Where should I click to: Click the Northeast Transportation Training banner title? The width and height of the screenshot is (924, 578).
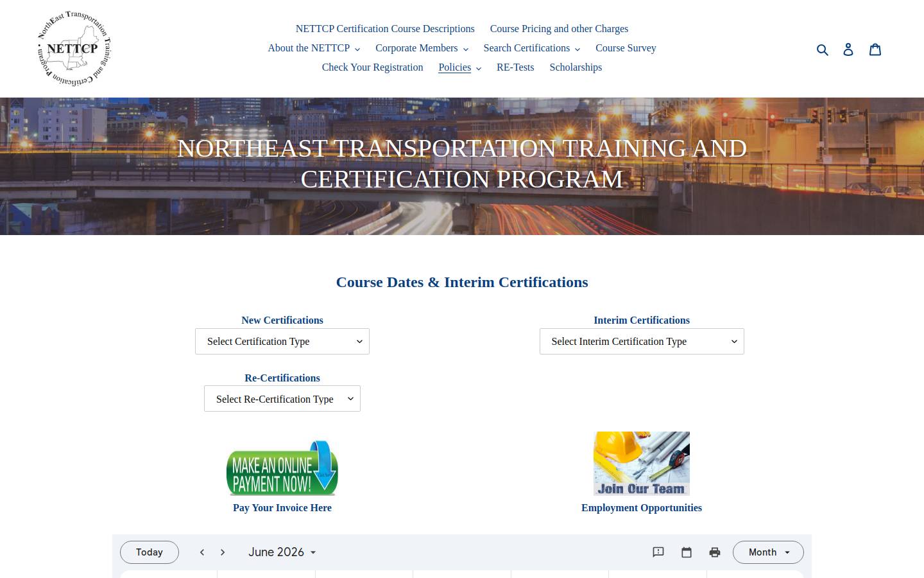(462, 164)
